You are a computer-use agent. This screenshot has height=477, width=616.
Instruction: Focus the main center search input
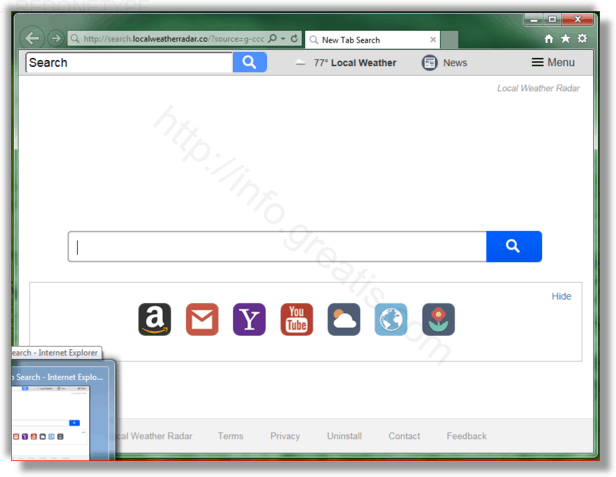pyautogui.click(x=277, y=246)
